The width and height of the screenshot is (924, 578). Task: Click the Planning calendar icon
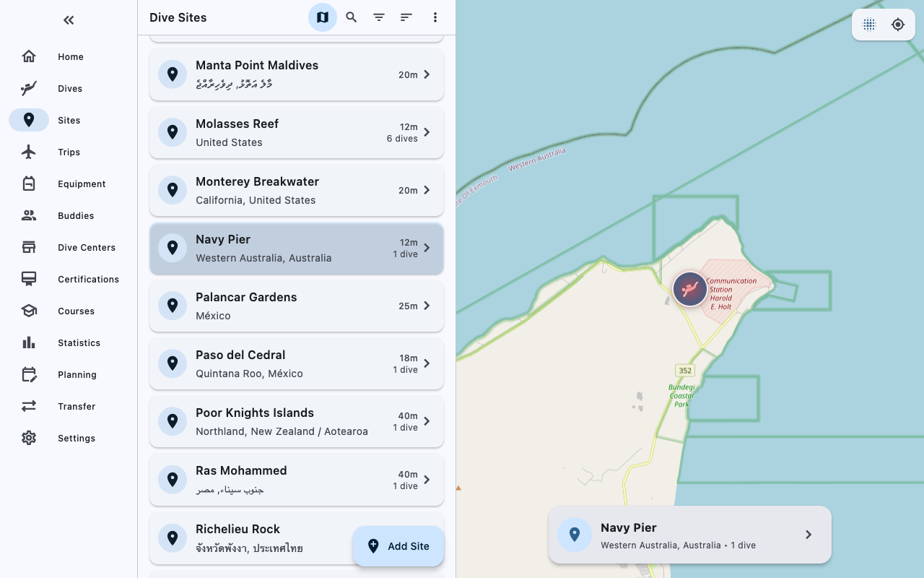click(29, 374)
